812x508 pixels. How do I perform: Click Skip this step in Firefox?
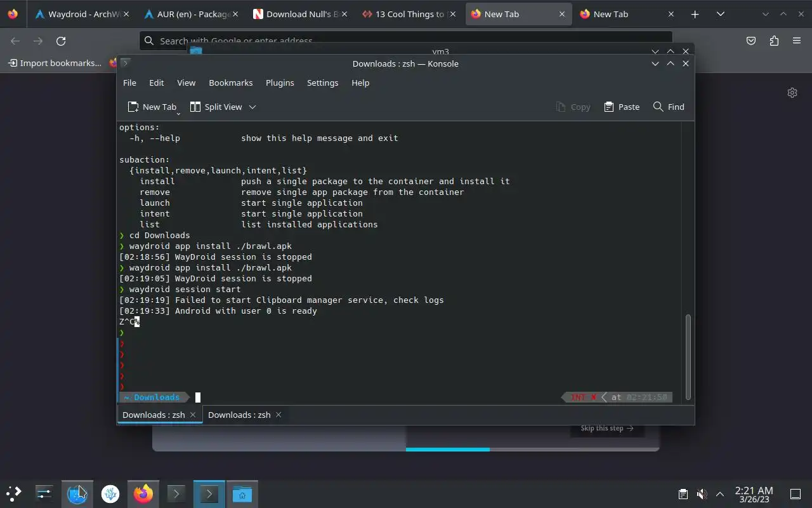coord(606,428)
